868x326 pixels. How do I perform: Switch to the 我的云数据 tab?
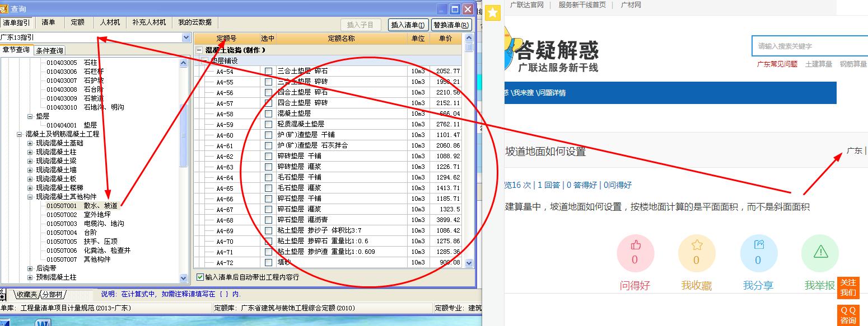195,22
